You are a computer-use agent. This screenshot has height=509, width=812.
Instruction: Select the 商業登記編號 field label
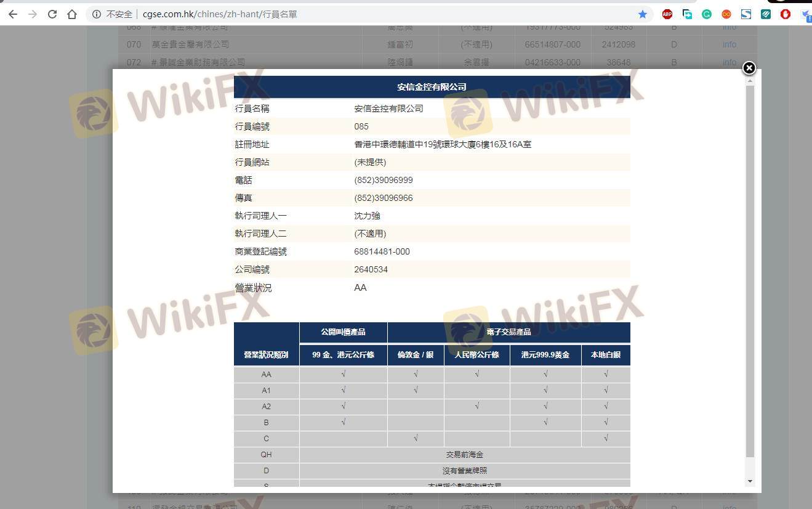pyautogui.click(x=260, y=251)
